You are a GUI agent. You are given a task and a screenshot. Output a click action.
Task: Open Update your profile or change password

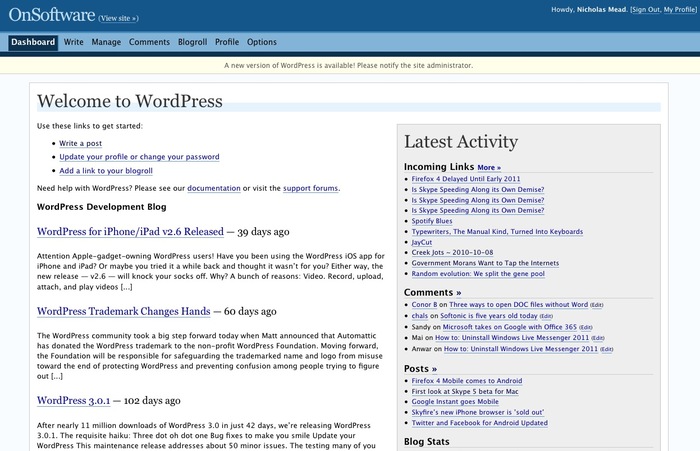pos(139,157)
